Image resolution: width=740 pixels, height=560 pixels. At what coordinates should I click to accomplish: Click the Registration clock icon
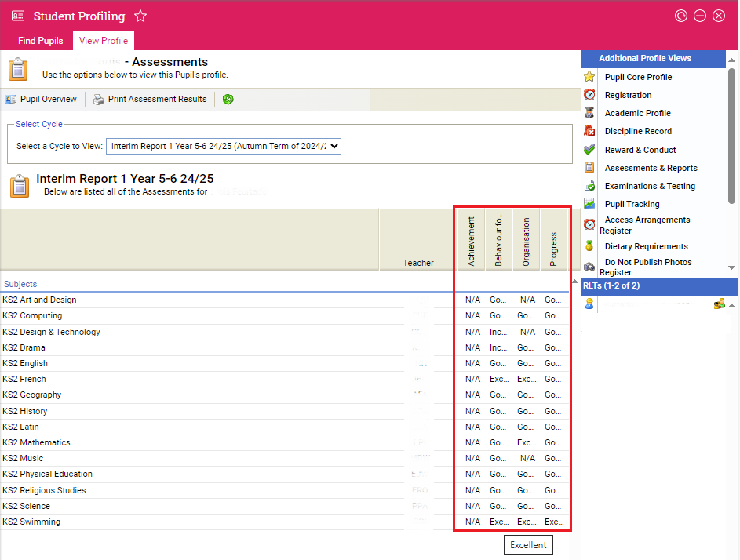[589, 95]
